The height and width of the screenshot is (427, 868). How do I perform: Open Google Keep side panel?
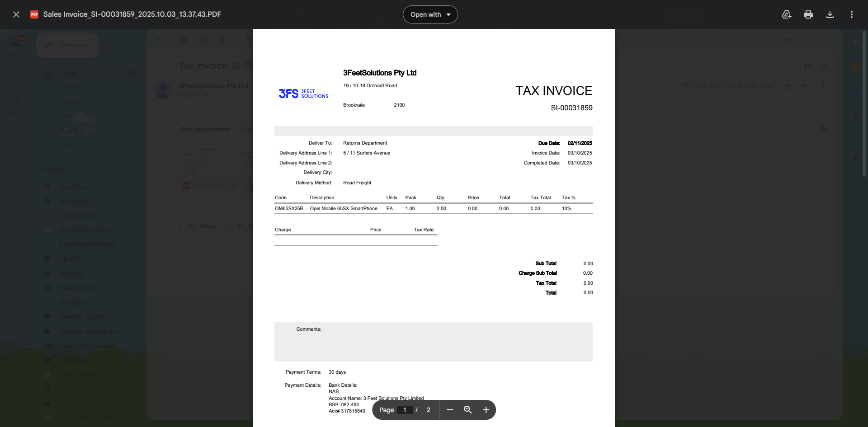coord(855,66)
